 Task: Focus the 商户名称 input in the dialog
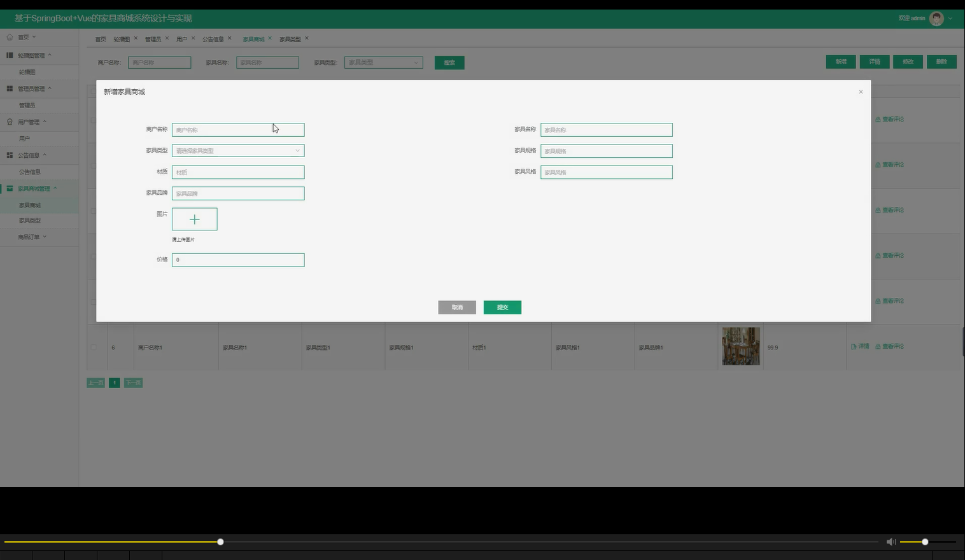238,130
